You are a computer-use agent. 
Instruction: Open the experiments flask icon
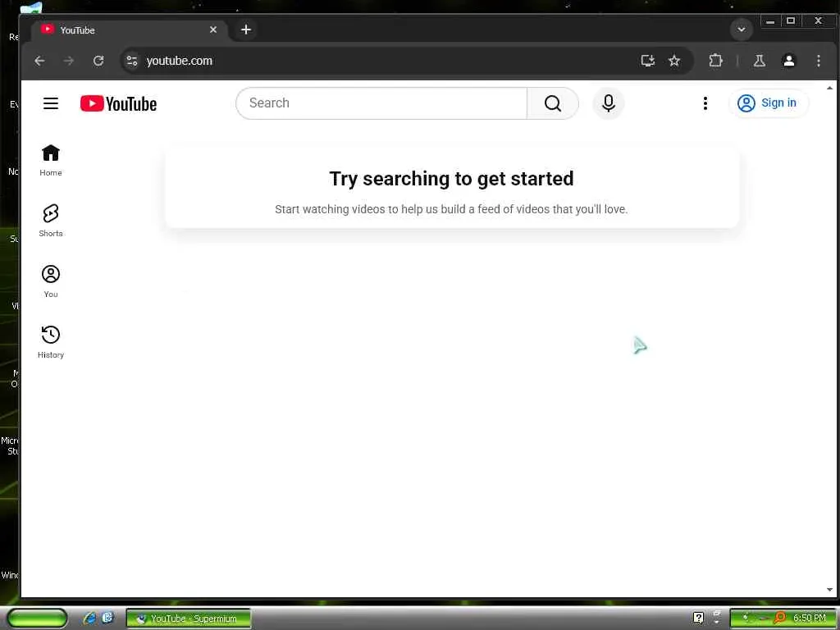tap(759, 61)
